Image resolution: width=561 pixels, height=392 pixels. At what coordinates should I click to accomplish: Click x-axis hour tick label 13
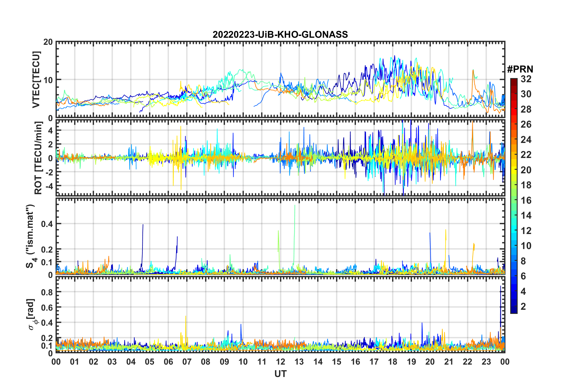click(x=299, y=362)
